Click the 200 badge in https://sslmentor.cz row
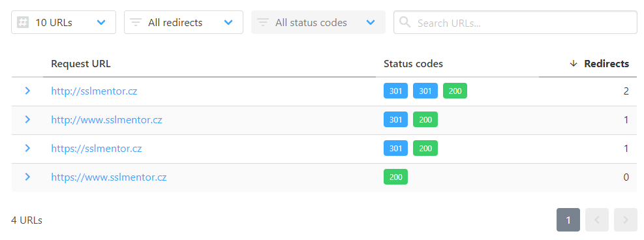The width and height of the screenshot is (644, 240). point(425,149)
